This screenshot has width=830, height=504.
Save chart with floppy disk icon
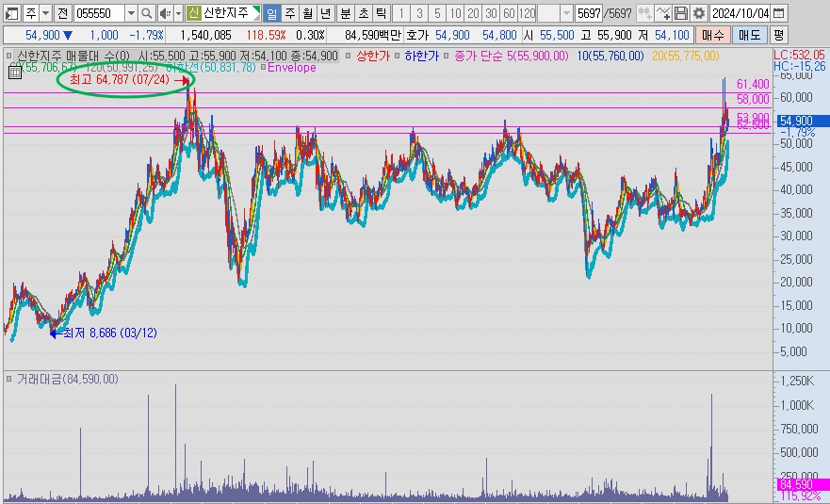pos(681,13)
